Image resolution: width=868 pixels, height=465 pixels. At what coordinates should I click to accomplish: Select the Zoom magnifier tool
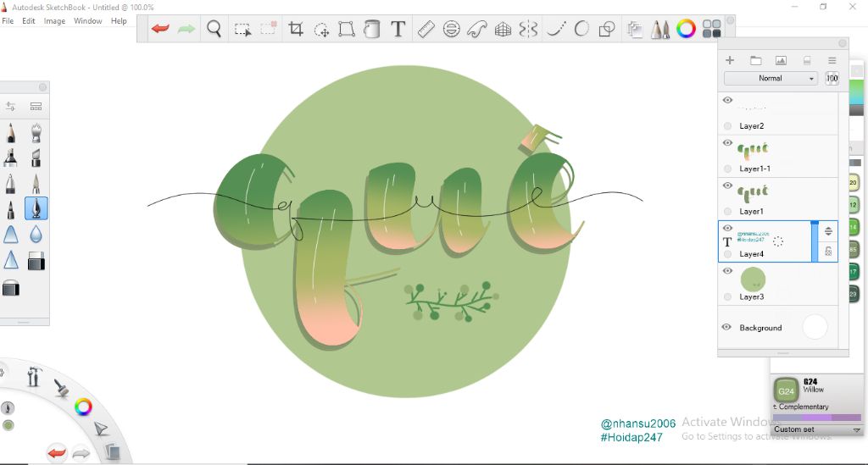[x=214, y=28]
